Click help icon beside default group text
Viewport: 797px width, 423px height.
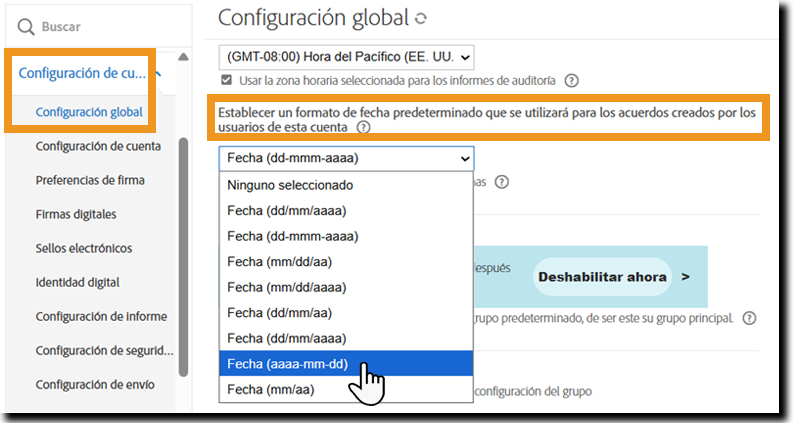click(x=748, y=318)
